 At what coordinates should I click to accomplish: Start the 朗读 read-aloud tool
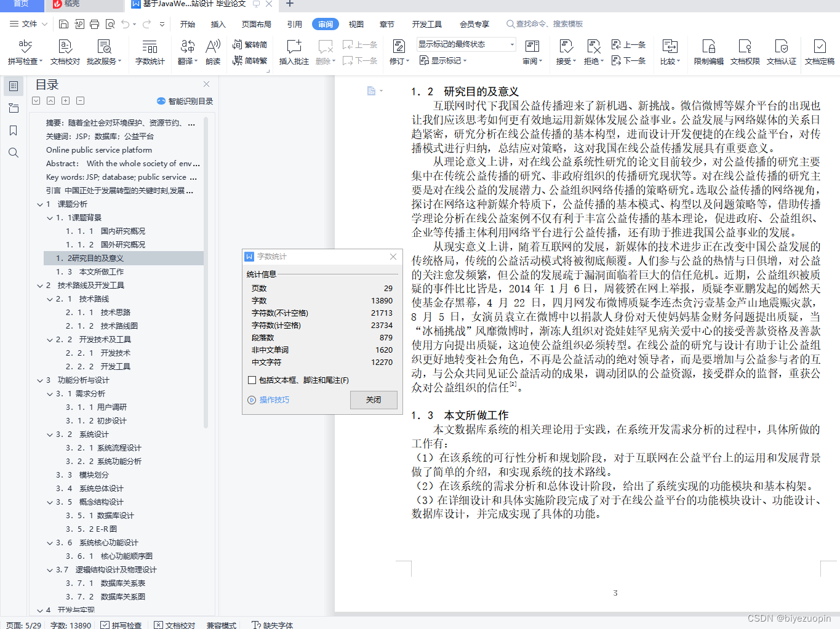tap(213, 52)
